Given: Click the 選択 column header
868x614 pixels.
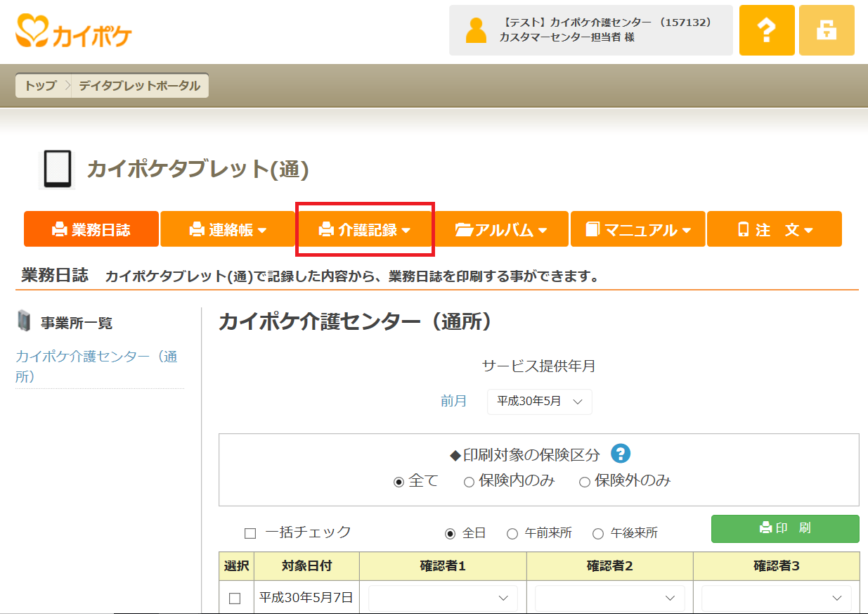Looking at the screenshot, I should click(x=236, y=565).
